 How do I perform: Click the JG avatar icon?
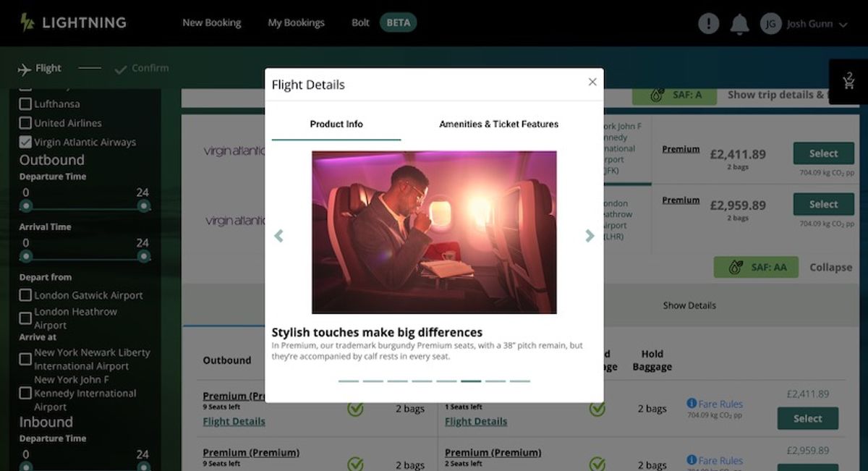pos(771,23)
